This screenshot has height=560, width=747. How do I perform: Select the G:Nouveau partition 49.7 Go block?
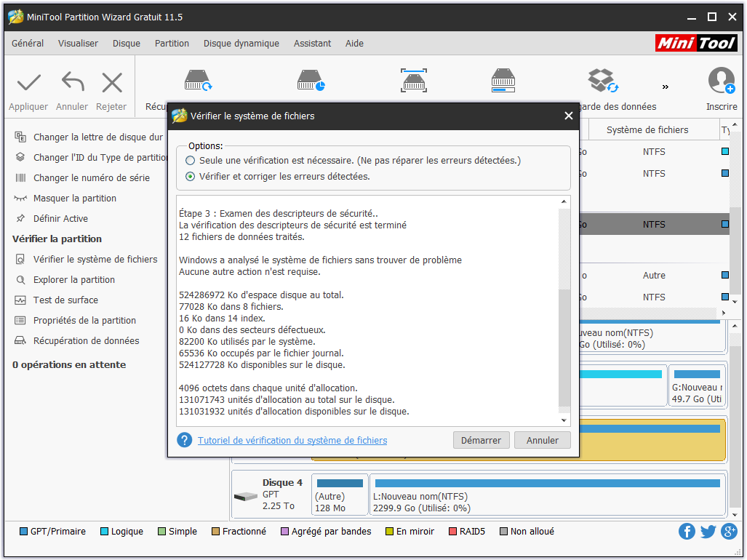click(697, 385)
